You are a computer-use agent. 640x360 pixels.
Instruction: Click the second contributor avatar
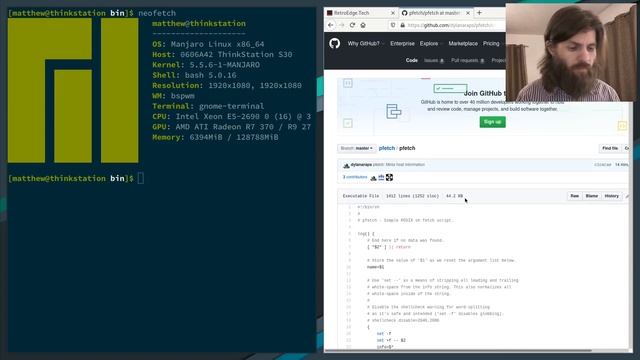(x=381, y=178)
